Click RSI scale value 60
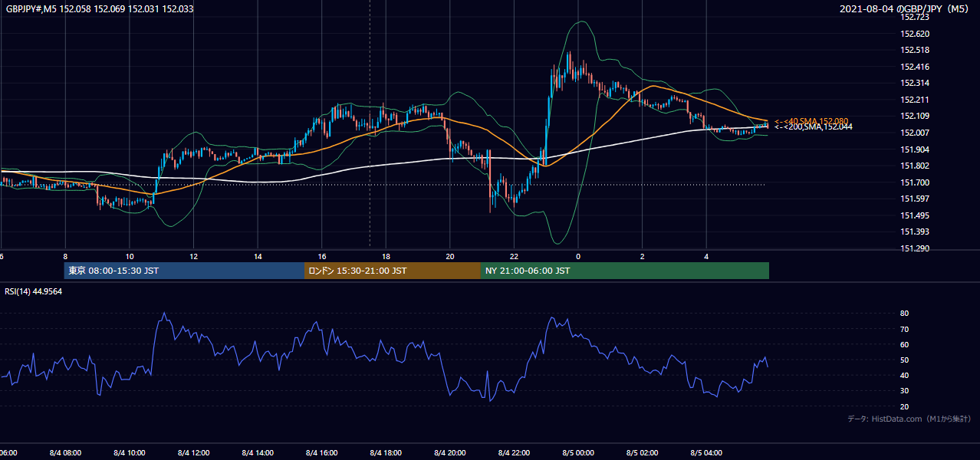 pyautogui.click(x=905, y=344)
